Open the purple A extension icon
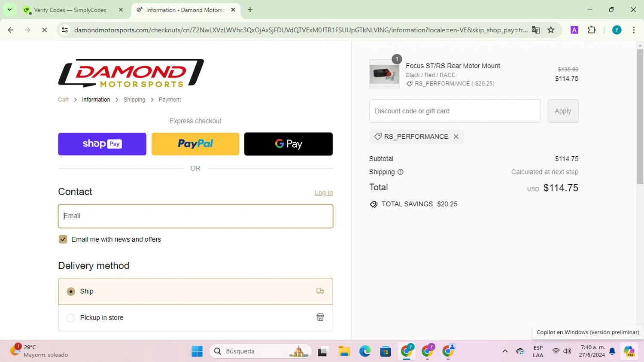 pos(574,30)
